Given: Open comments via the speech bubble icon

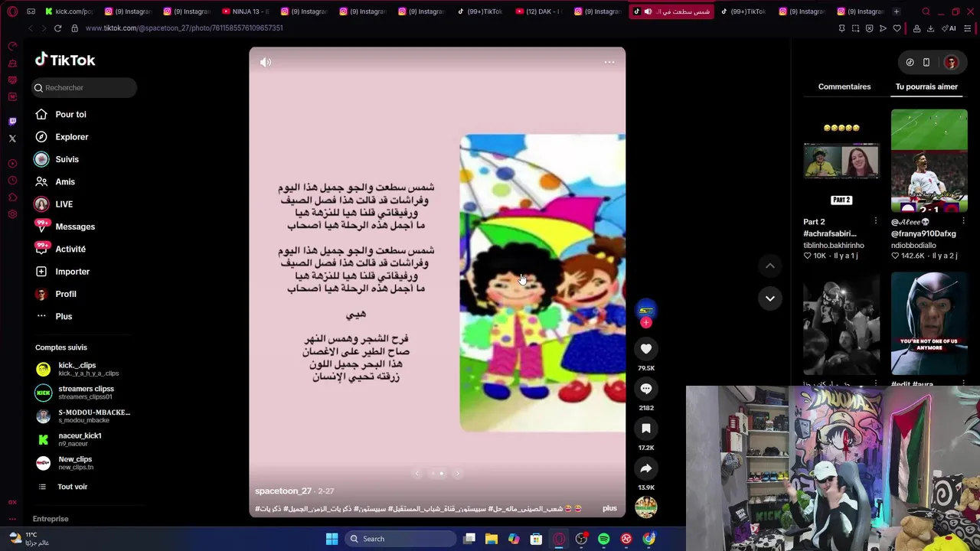Looking at the screenshot, I should coord(646,389).
